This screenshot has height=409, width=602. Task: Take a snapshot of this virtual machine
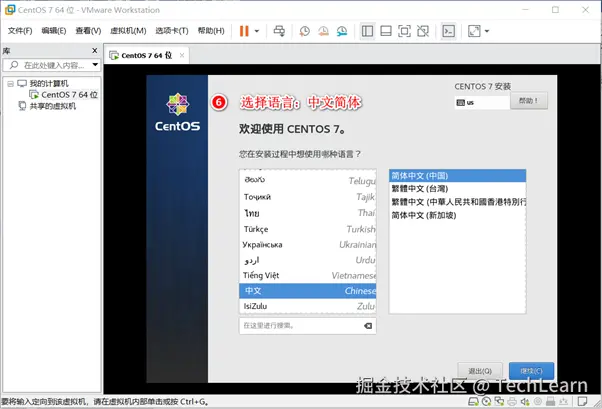click(x=304, y=31)
